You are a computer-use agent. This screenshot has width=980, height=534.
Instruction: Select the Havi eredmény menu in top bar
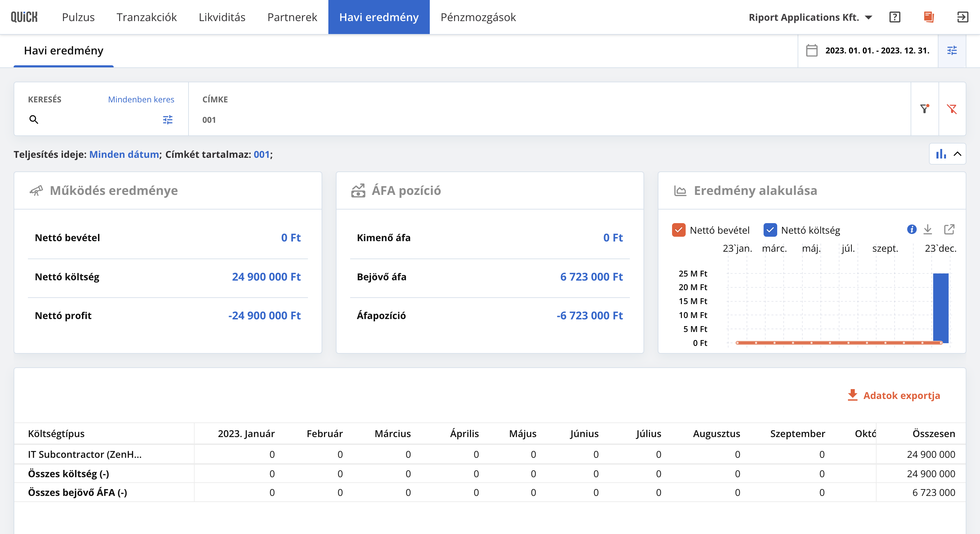click(379, 17)
